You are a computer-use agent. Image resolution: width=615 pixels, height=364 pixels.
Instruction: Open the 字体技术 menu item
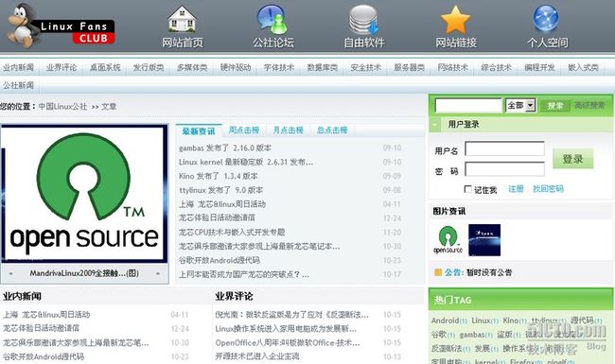click(279, 67)
